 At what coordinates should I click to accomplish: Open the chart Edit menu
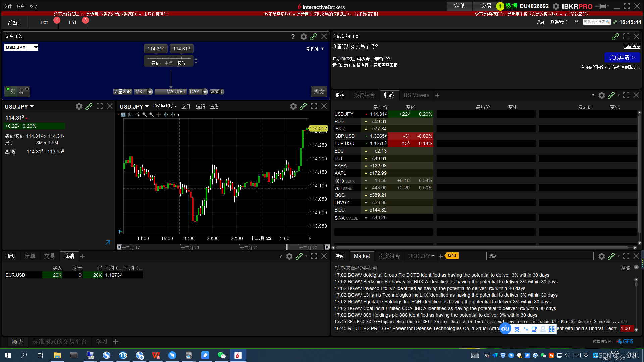coord(200,106)
